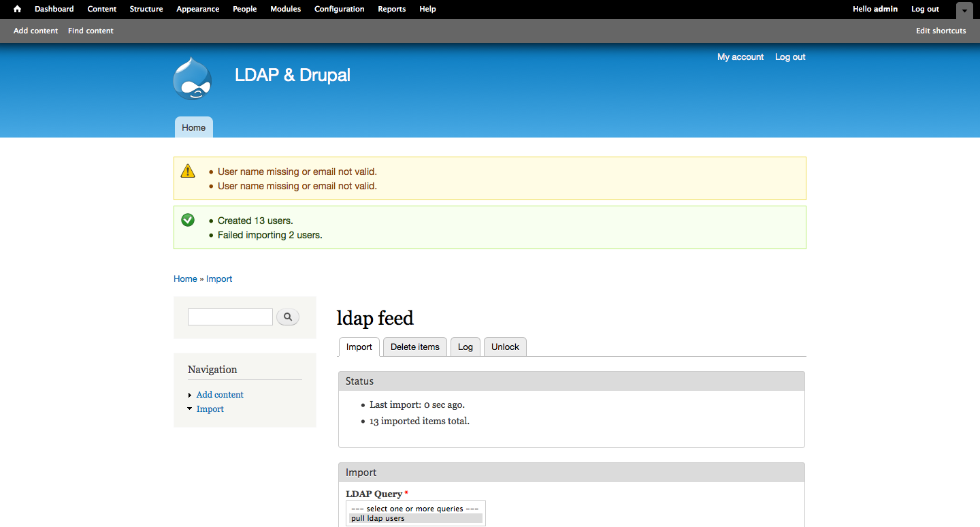Select 'pull ldap users' query option
This screenshot has height=527, width=980.
tap(416, 518)
